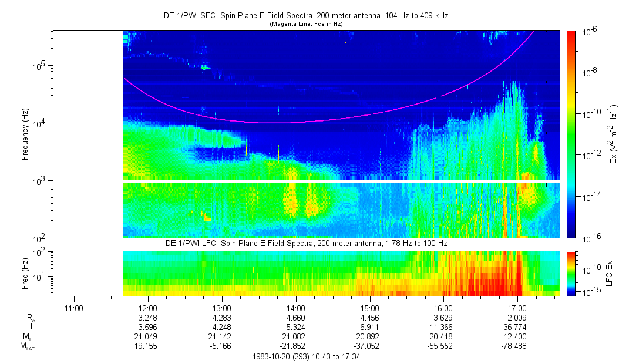Select the 12:00 time axis tick label
The image size is (636, 364).
click(x=147, y=308)
